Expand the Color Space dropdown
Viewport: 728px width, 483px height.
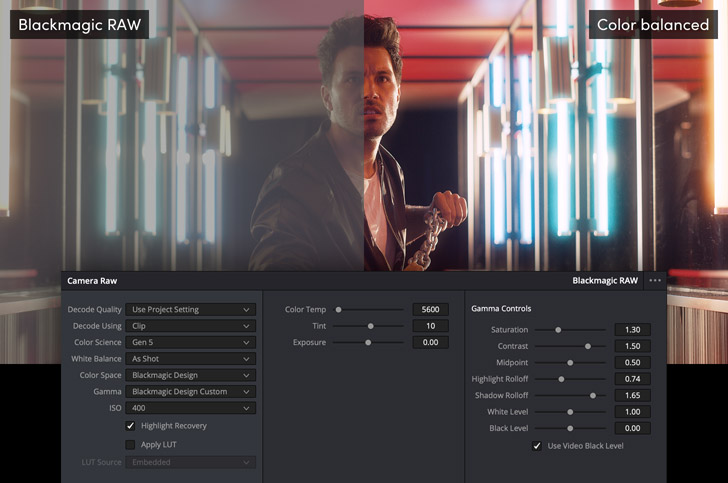(191, 375)
